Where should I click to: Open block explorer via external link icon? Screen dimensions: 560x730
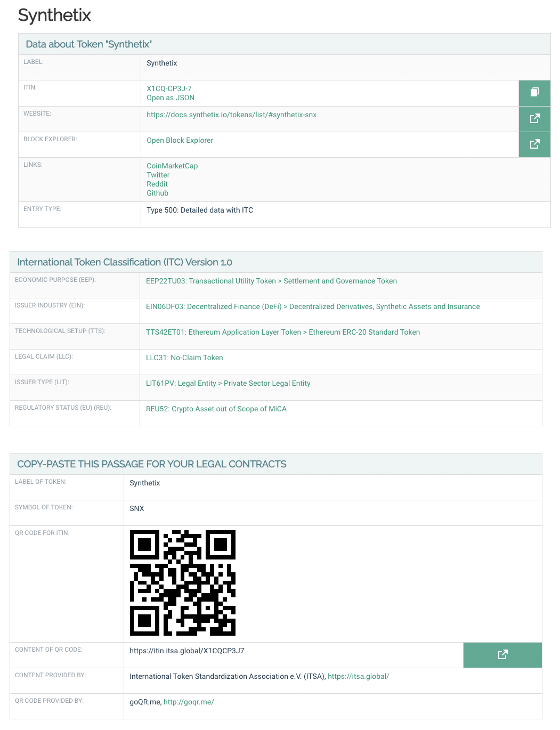[x=534, y=144]
